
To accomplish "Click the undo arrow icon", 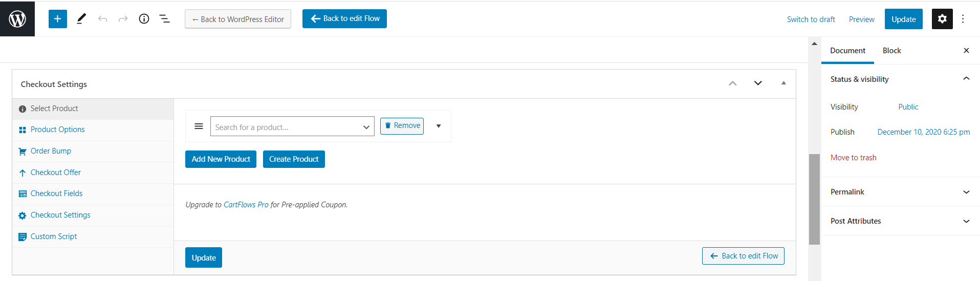I will (x=103, y=19).
